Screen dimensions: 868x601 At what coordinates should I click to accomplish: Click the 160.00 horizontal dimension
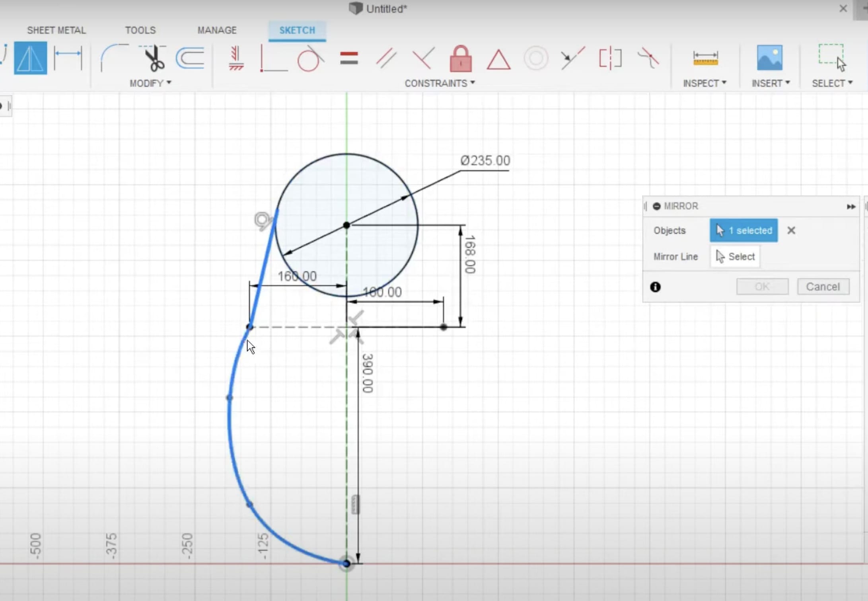coord(297,276)
